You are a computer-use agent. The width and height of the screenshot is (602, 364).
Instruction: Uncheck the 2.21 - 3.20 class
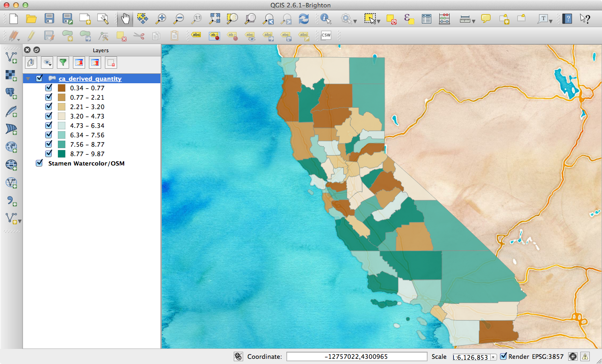(x=48, y=107)
